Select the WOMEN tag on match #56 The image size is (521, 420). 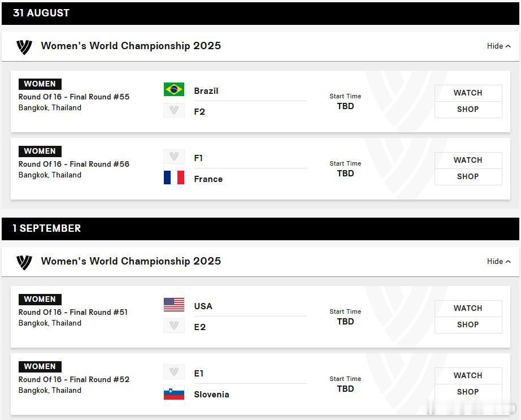coord(40,151)
